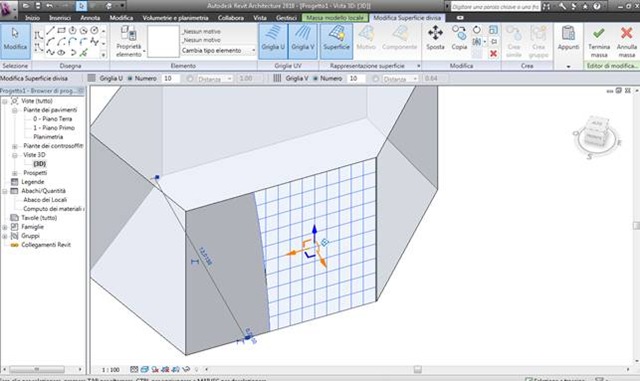Toggle the Griglia V button
This screenshot has height=381, width=640.
(303, 41)
